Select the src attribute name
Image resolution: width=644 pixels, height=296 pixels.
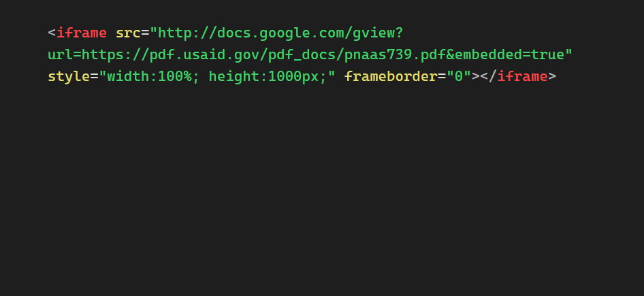coord(128,33)
